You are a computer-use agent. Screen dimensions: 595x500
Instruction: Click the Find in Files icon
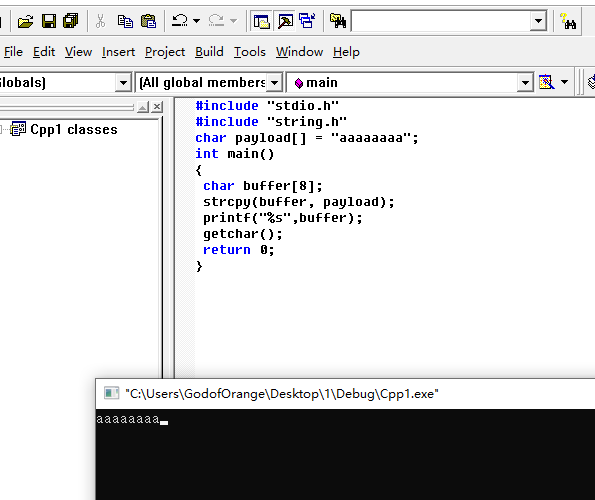(338, 21)
